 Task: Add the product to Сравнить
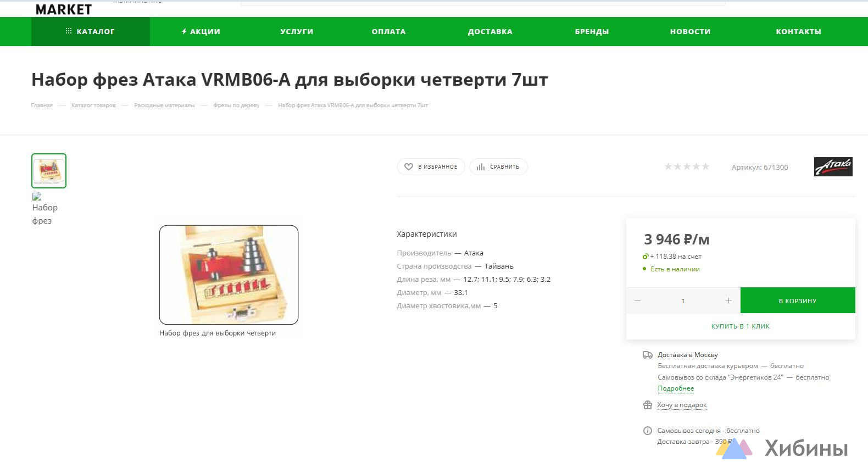tap(498, 166)
